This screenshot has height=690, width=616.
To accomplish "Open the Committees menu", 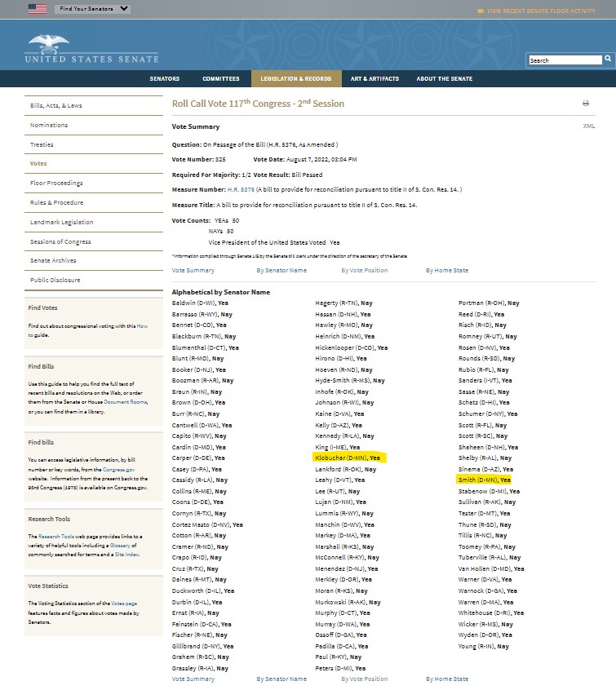I will point(221,79).
